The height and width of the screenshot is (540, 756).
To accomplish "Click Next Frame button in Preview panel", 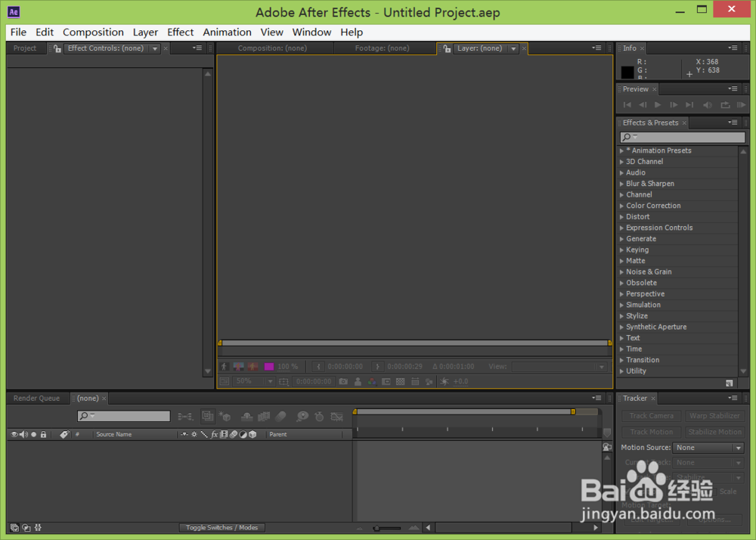I will (674, 104).
